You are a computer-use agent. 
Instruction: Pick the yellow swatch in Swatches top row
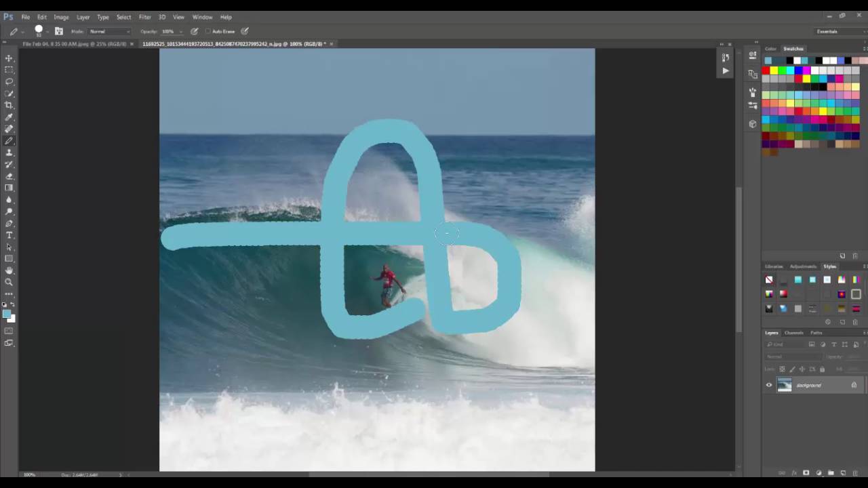(774, 70)
